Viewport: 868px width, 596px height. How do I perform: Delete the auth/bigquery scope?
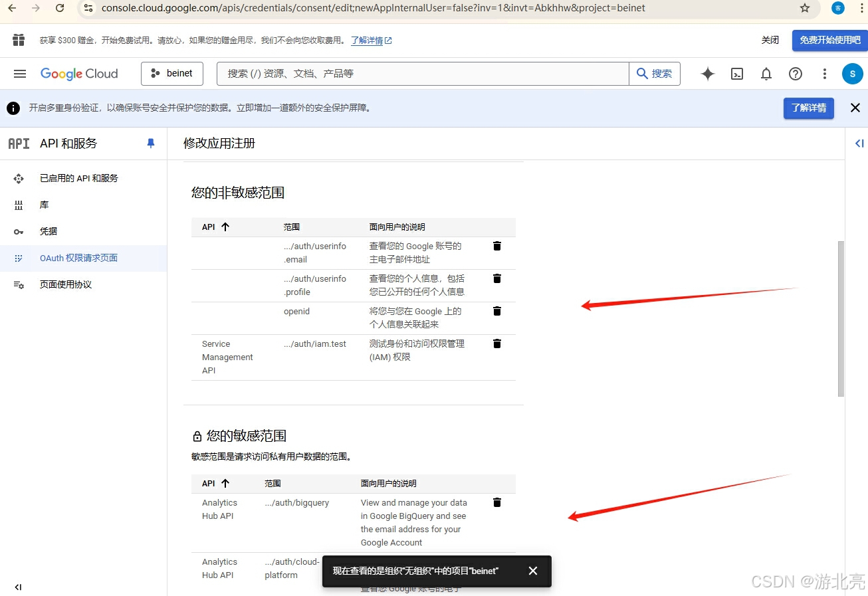pyautogui.click(x=497, y=502)
